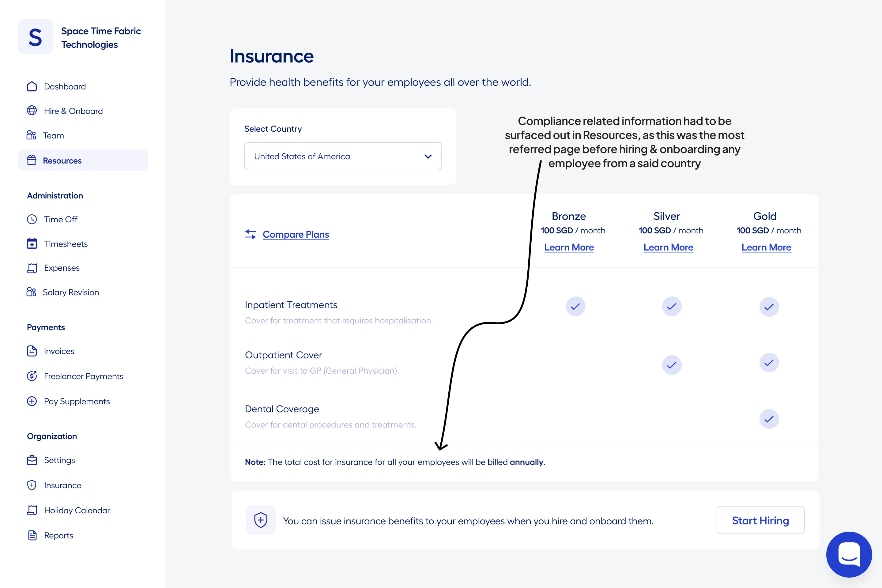Click the Hire & Onboard globe icon
882x588 pixels.
click(32, 111)
